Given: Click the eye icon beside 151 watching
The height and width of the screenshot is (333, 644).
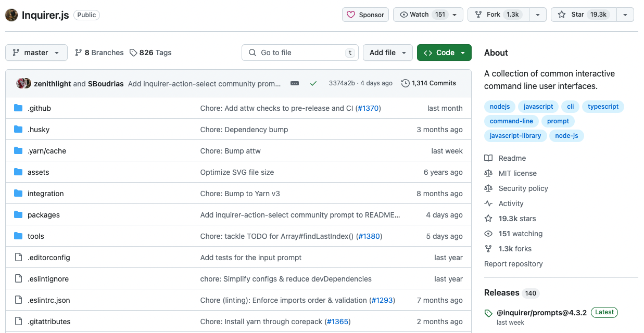Looking at the screenshot, I should tap(488, 234).
